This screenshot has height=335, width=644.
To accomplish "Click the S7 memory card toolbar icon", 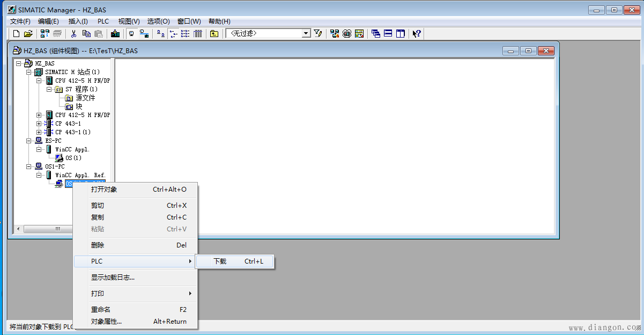I will 57,33.
